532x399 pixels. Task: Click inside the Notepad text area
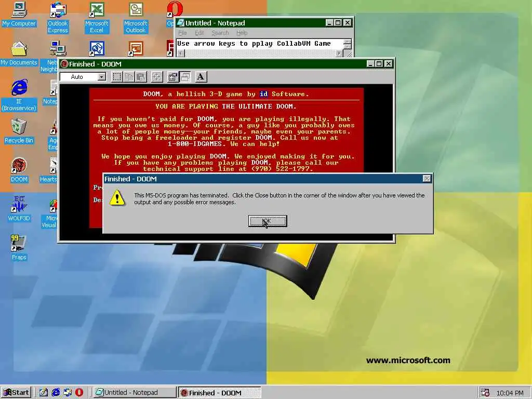(260, 44)
